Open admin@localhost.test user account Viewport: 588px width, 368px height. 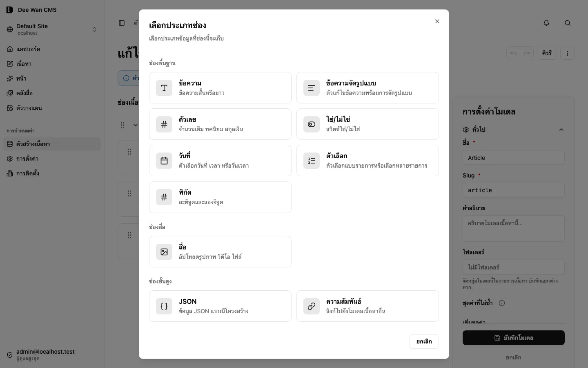[x=52, y=355]
